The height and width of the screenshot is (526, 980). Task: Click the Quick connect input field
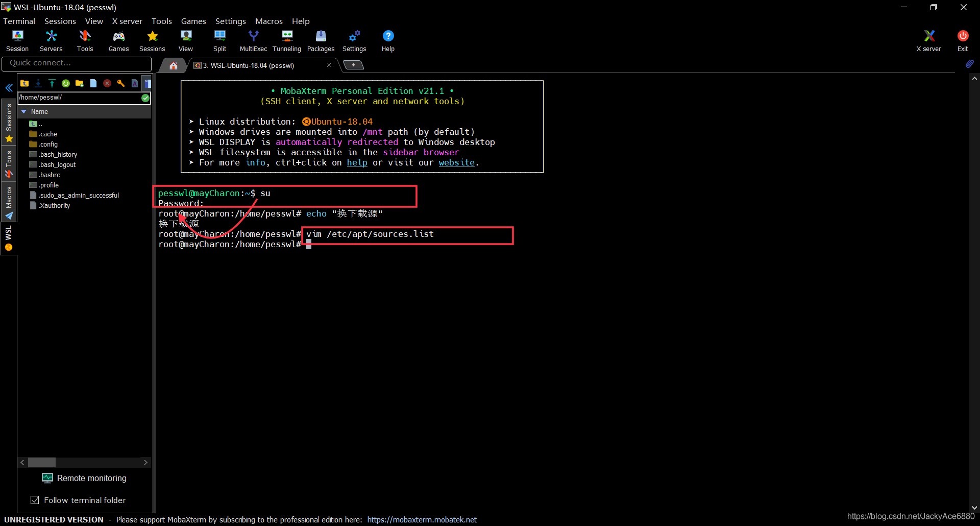pos(77,63)
